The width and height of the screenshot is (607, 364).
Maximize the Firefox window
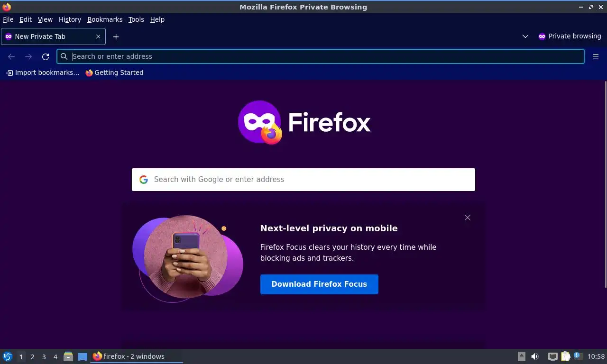[591, 7]
